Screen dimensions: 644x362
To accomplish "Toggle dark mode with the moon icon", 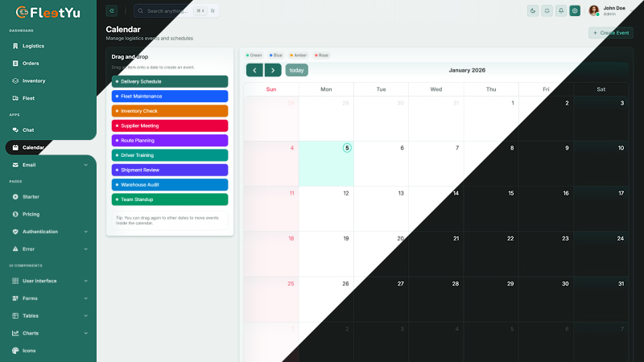I will click(533, 10).
